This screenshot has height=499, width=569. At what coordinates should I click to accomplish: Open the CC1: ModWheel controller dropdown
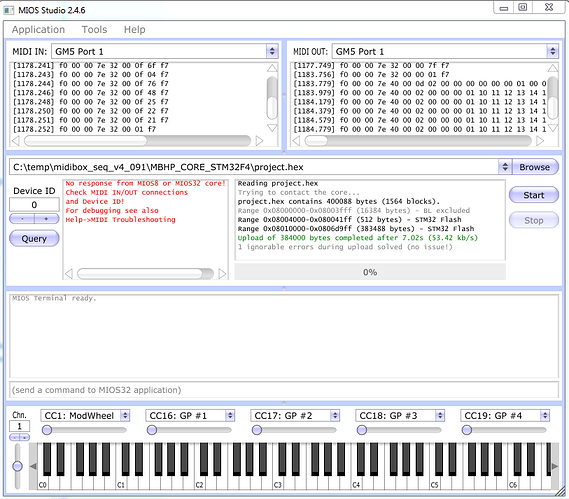point(125,416)
